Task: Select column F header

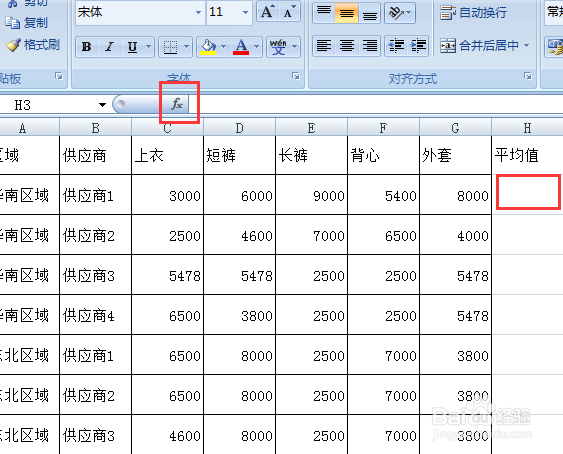Action: click(x=383, y=128)
